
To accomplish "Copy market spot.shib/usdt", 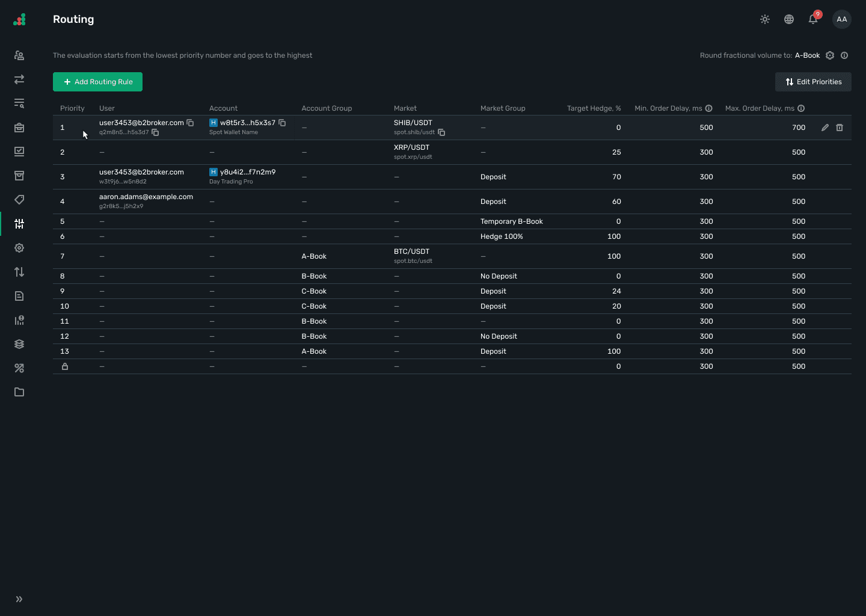I will (x=441, y=132).
